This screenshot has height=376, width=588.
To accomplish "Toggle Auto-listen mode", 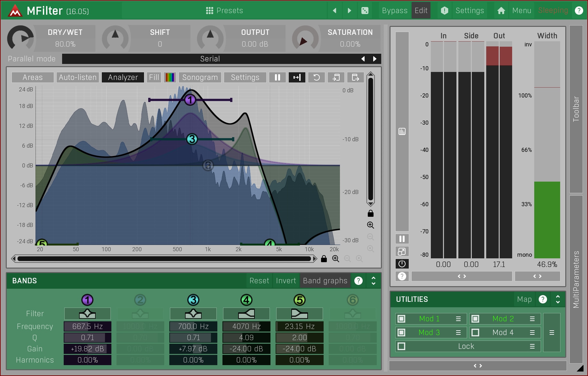I will pyautogui.click(x=78, y=77).
